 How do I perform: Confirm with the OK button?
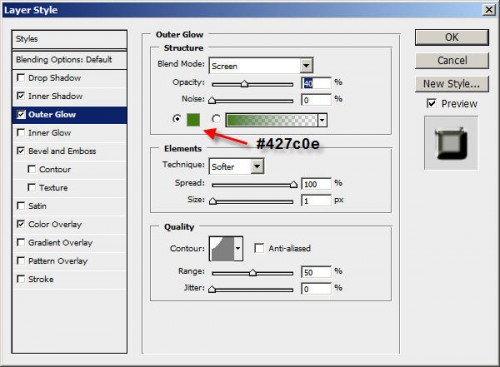452,37
